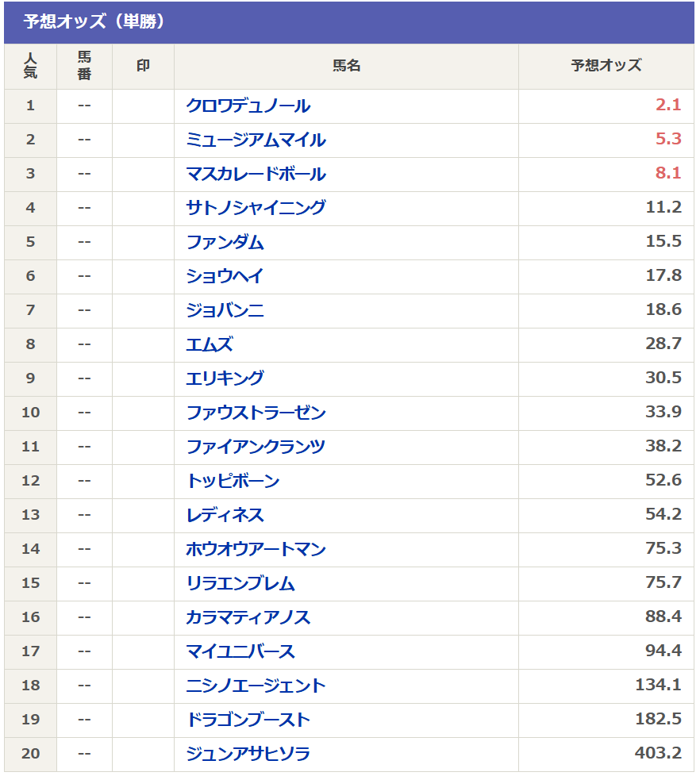Viewport: 700px width, 776px height.
Task: Select the ホウオウアートマン horse name
Action: pos(256,550)
